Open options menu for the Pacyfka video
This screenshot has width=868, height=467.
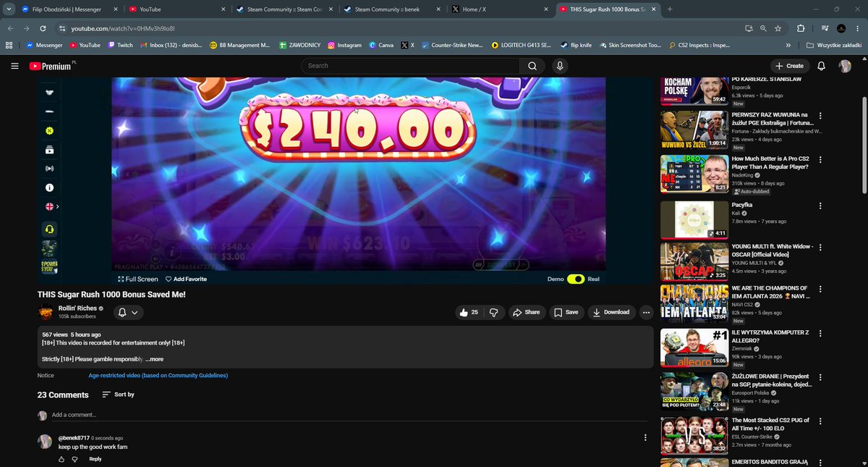(x=820, y=205)
